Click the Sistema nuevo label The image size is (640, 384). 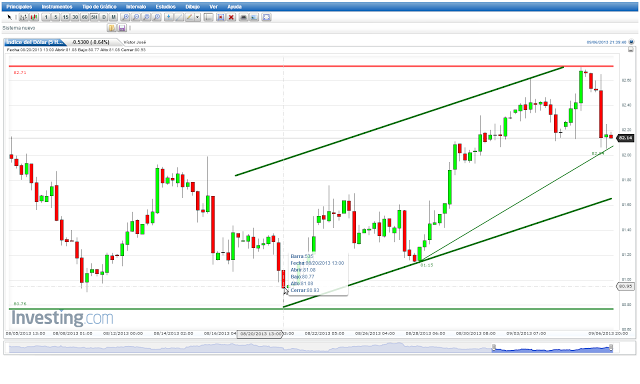[19, 28]
